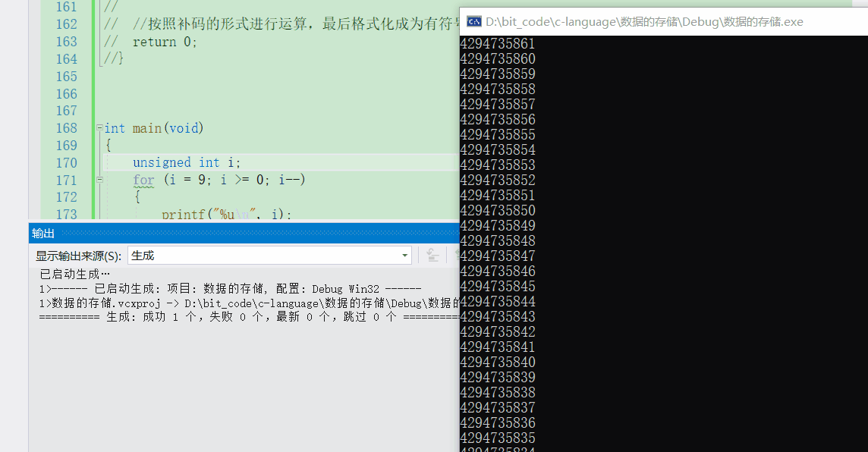Viewport: 868px width, 452px height.
Task: Click the value 4294735861 in console output
Action: (x=497, y=44)
